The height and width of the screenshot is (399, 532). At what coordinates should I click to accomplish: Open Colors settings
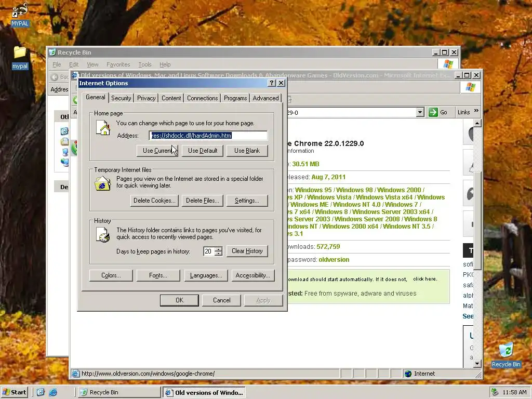[111, 275]
